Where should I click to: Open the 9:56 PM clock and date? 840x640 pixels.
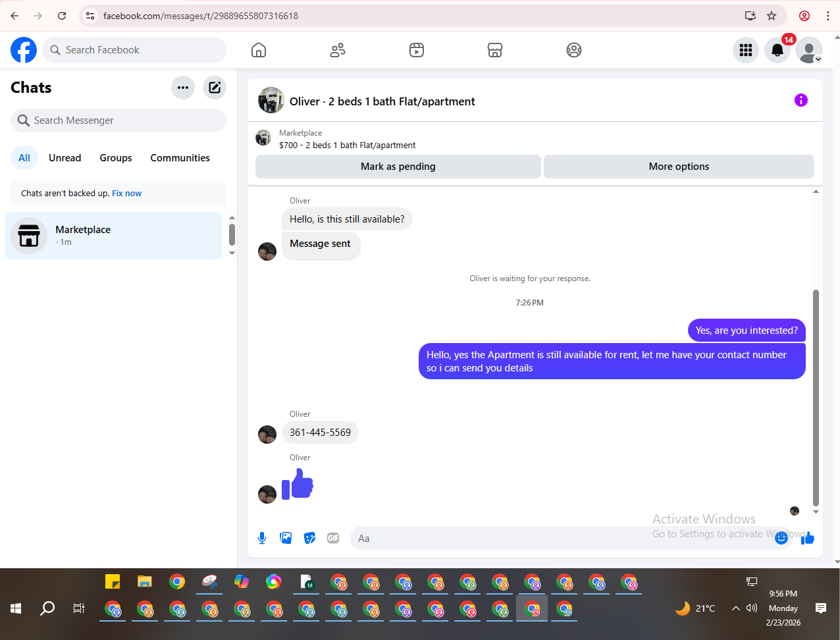[x=783, y=608]
